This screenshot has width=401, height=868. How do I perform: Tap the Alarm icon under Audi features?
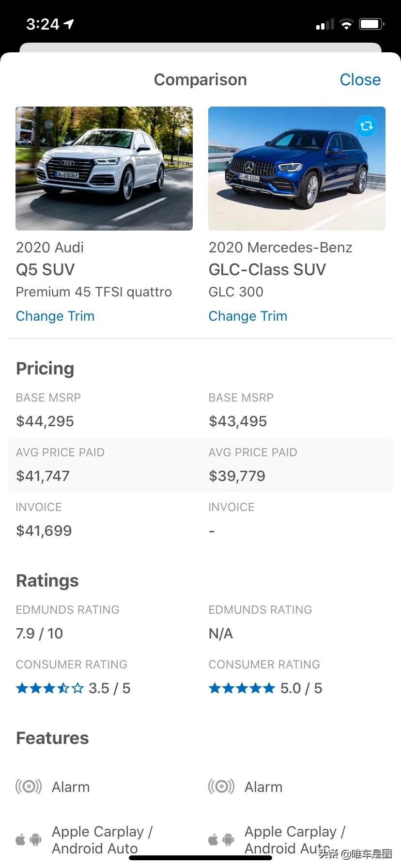(x=29, y=786)
